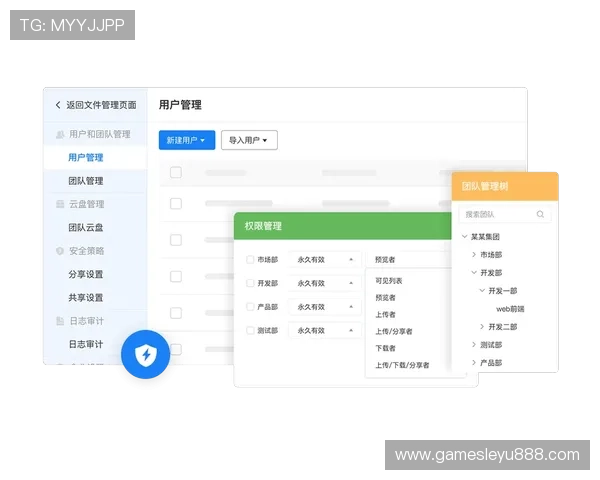Click the 权限管理 green header
The image size is (600, 480).
coord(343,226)
